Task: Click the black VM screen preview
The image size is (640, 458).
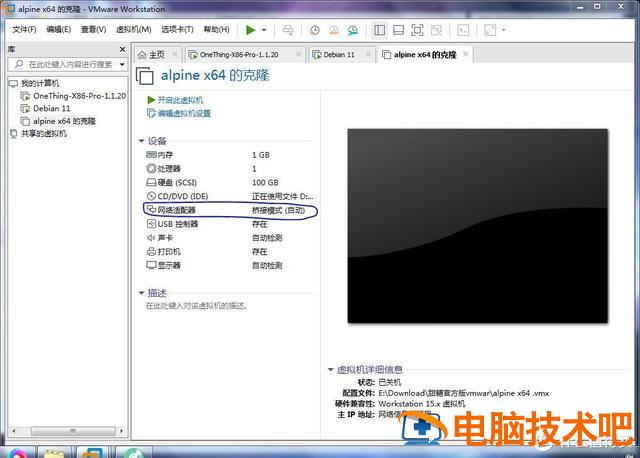Action: [x=478, y=226]
